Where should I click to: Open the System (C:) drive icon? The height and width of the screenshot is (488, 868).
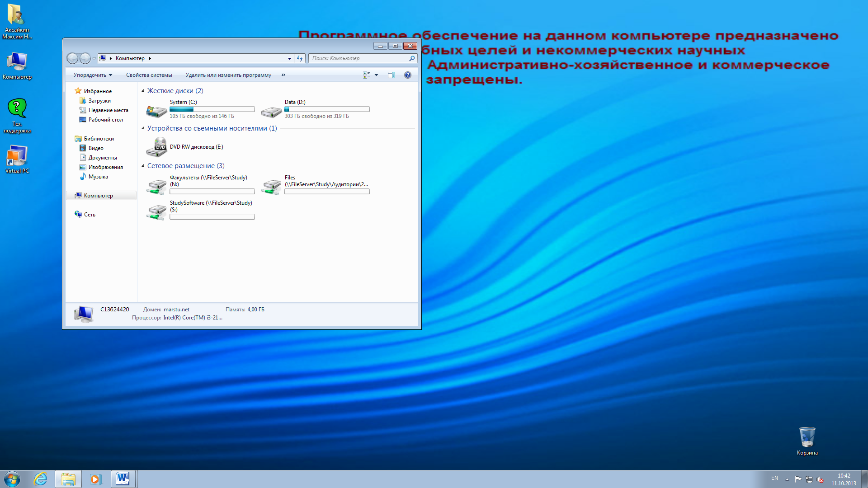(156, 110)
